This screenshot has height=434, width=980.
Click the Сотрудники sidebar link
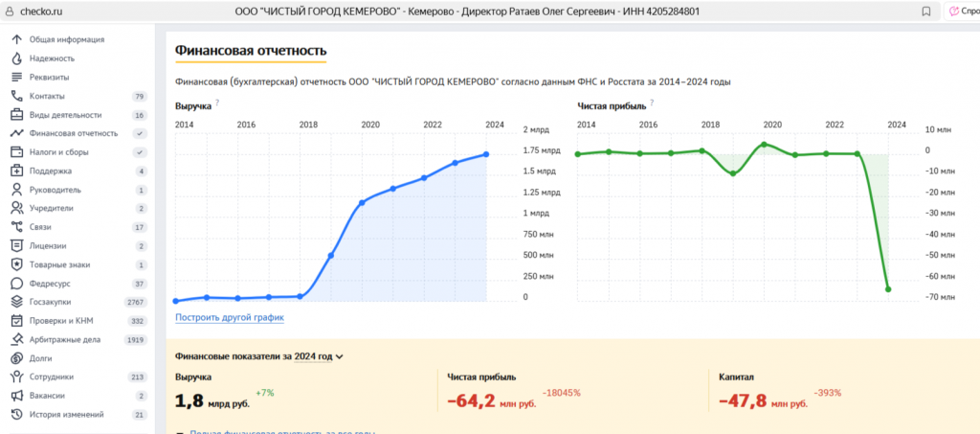[52, 377]
